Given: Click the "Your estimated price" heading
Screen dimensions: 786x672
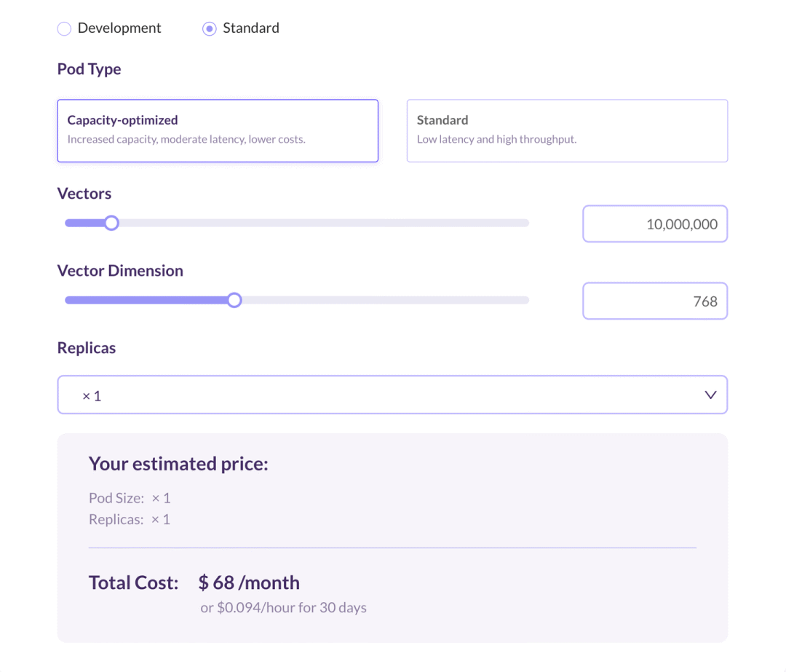Looking at the screenshot, I should coord(178,464).
